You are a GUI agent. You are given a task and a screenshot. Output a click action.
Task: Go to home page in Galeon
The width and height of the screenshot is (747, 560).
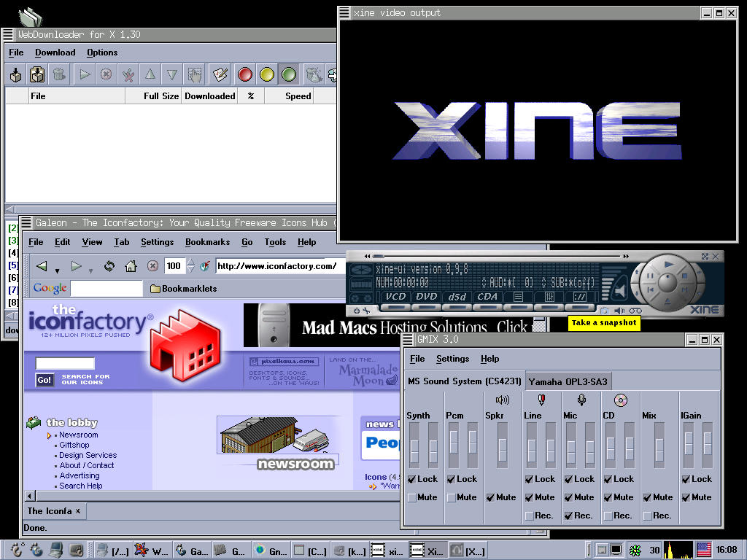point(131,265)
